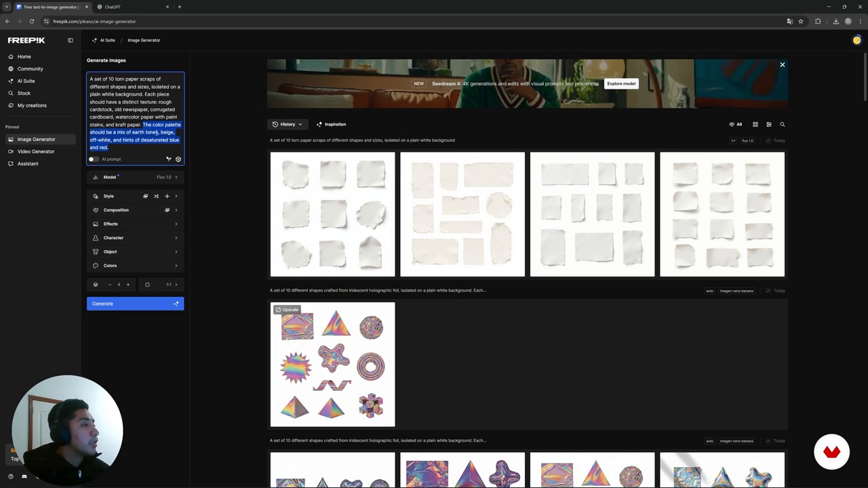Open gallery filter sliders icon
This screenshot has width=868, height=488.
pyautogui.click(x=769, y=125)
